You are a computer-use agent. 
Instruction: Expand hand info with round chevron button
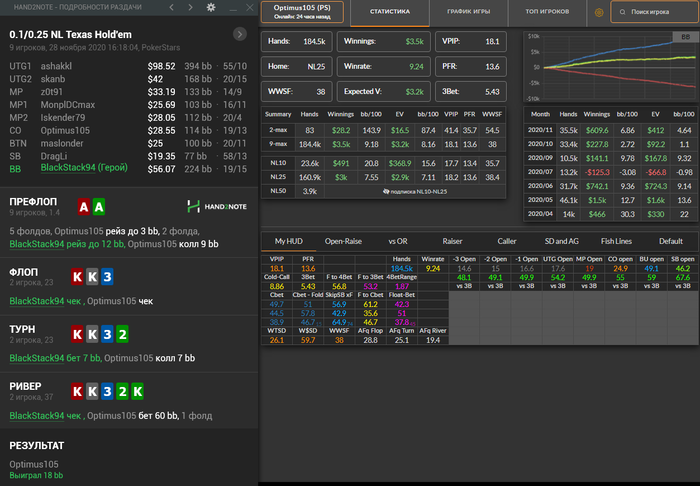[x=240, y=34]
